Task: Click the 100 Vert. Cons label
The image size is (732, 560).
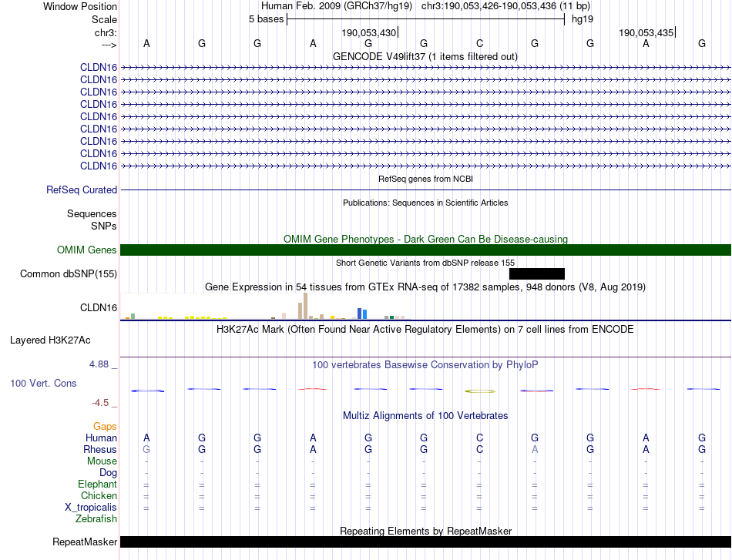Action: 43,383
